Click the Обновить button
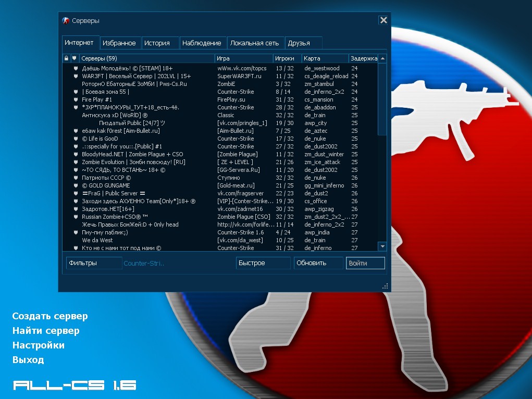 [x=318, y=263]
